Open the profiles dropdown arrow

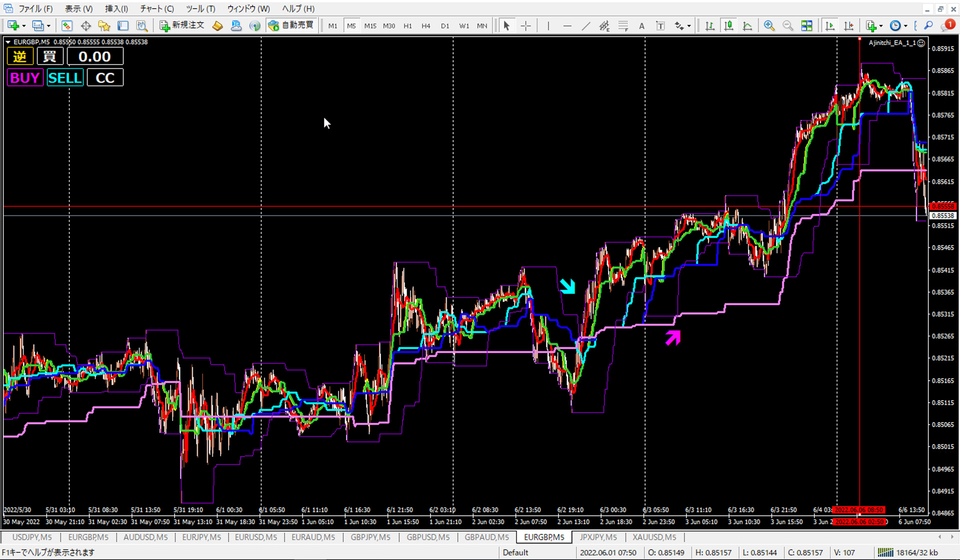pyautogui.click(x=48, y=26)
